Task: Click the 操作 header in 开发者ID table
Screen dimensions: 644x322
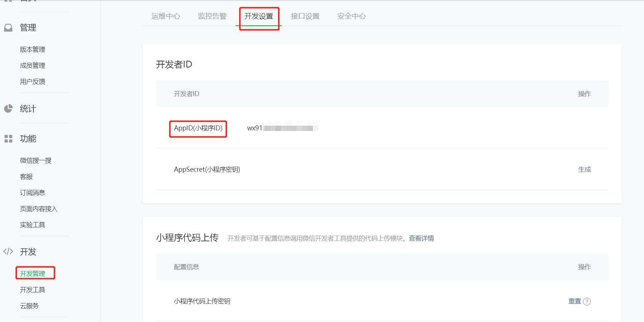Action: pos(585,94)
